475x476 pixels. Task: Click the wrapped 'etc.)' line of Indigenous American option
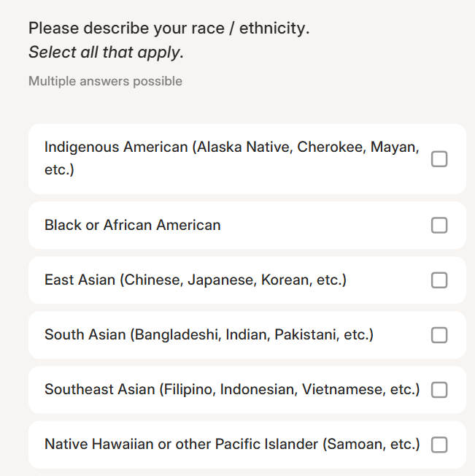click(59, 169)
